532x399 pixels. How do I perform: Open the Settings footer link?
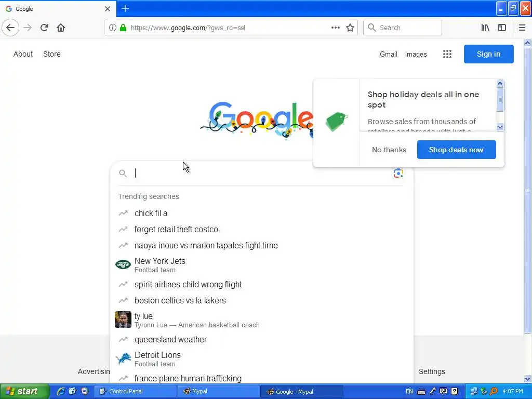point(432,371)
